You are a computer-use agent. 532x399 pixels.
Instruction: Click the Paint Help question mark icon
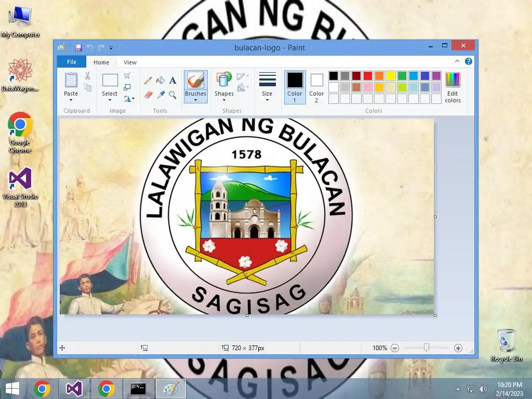[x=469, y=61]
